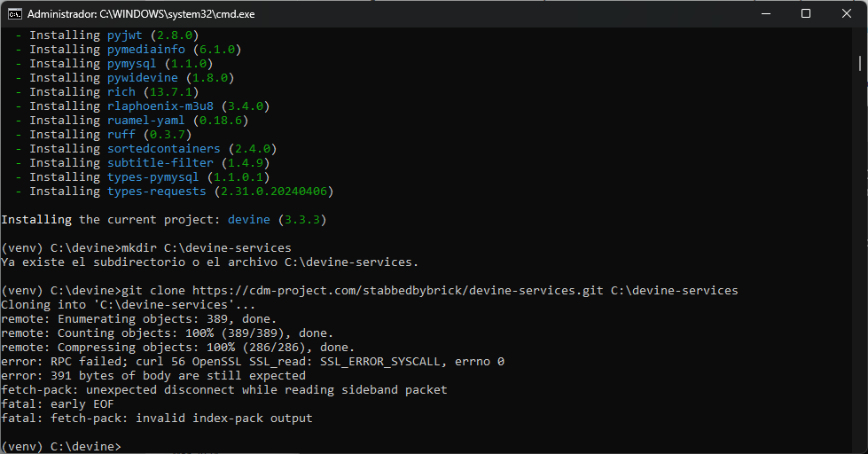Maximize the command prompt window
Image resolution: width=868 pixels, height=454 pixels.
(806, 13)
